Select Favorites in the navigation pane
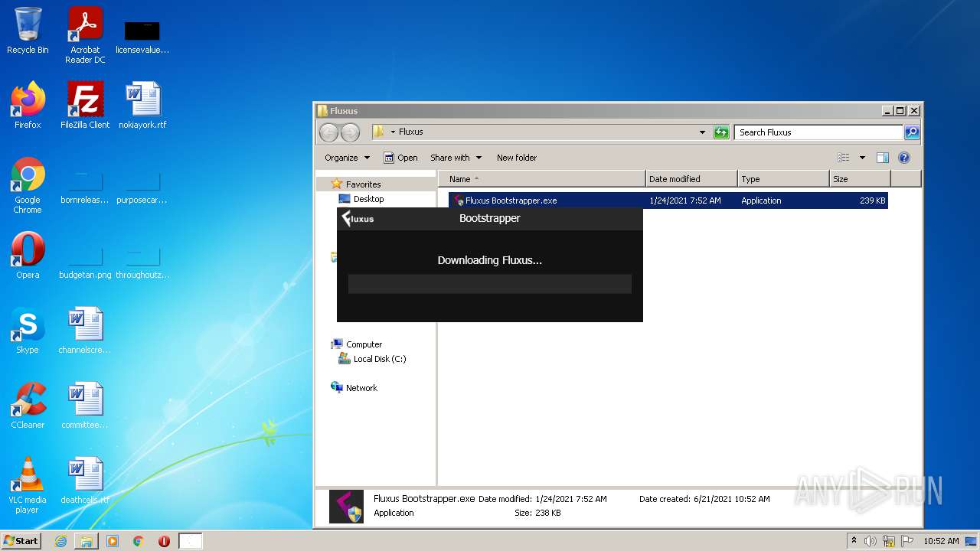 click(363, 184)
